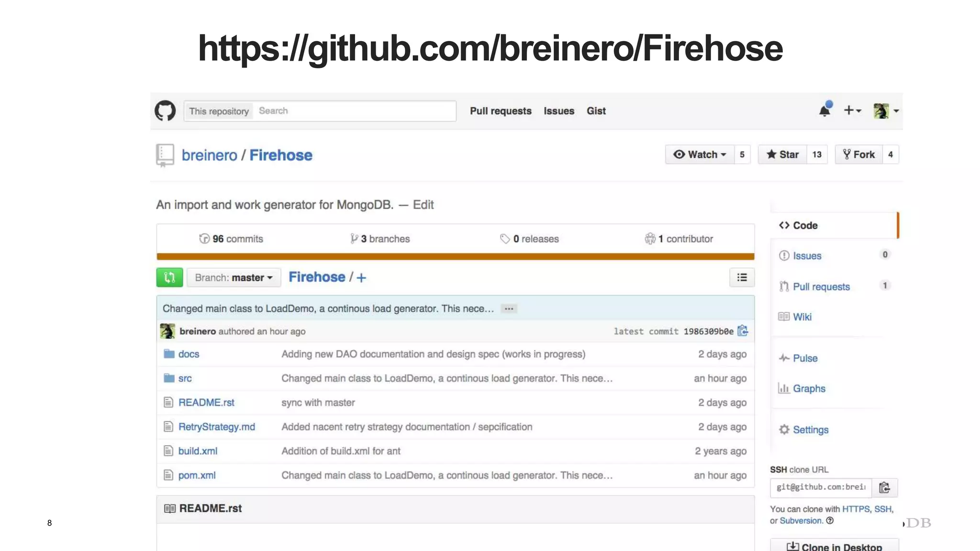This screenshot has height=551, width=980.
Task: Open the src folder
Action: pyautogui.click(x=185, y=378)
